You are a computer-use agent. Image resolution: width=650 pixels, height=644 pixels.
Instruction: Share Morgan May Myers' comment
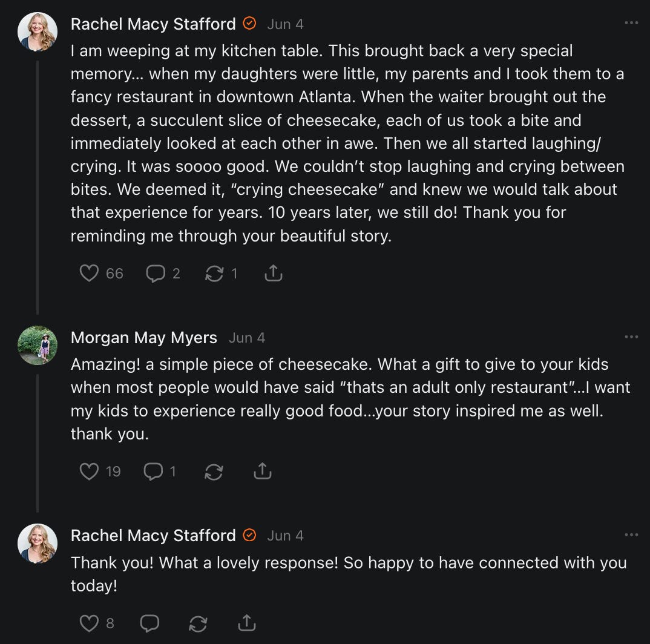pos(262,471)
